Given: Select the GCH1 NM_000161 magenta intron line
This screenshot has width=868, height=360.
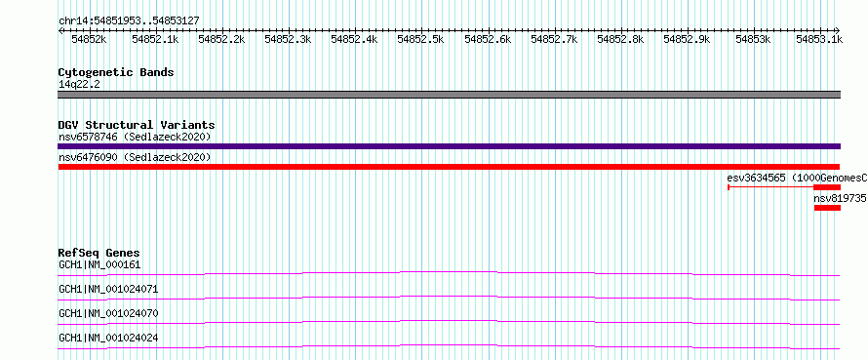Looking at the screenshot, I should click(449, 273).
